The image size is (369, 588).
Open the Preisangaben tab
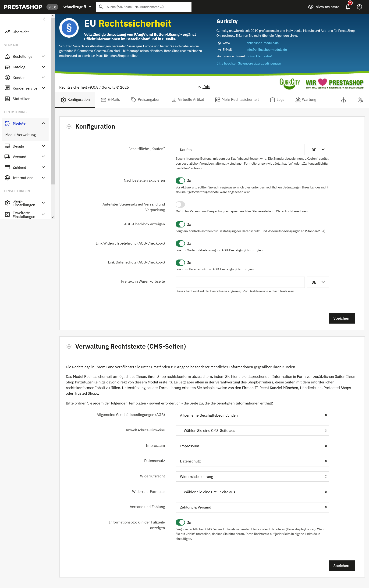pos(145,100)
